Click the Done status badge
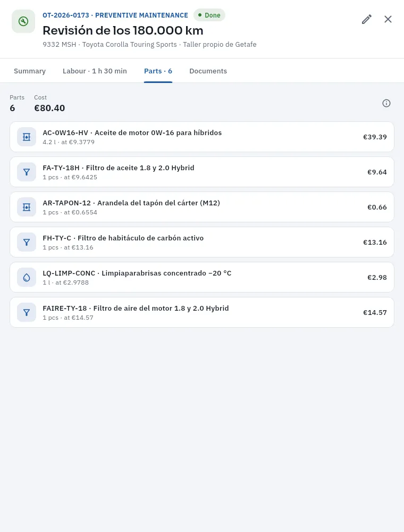 point(209,15)
